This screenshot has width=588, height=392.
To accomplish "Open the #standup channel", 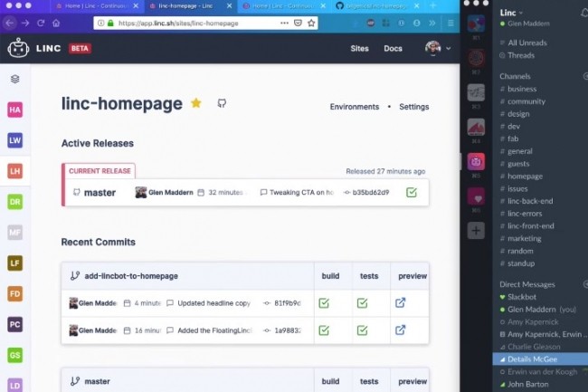I will (521, 263).
